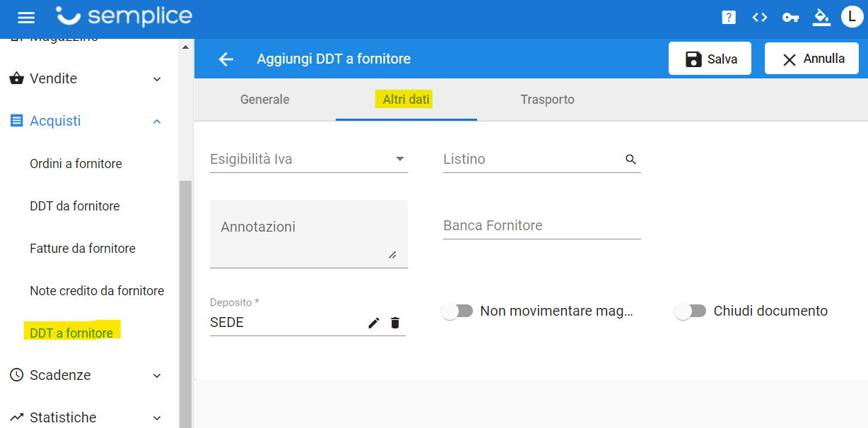Screen dimensions: 868x428
Task: Toggle Chiudi documento switch
Action: point(691,311)
